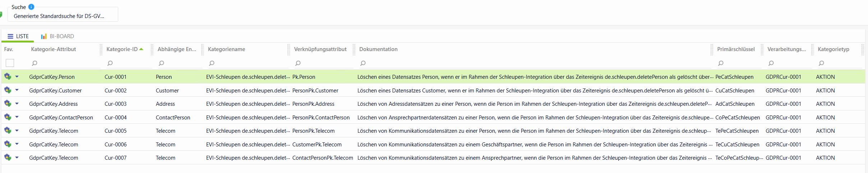
Task: Select the GdprCatKey.ContactPerson cell
Action: (61, 118)
